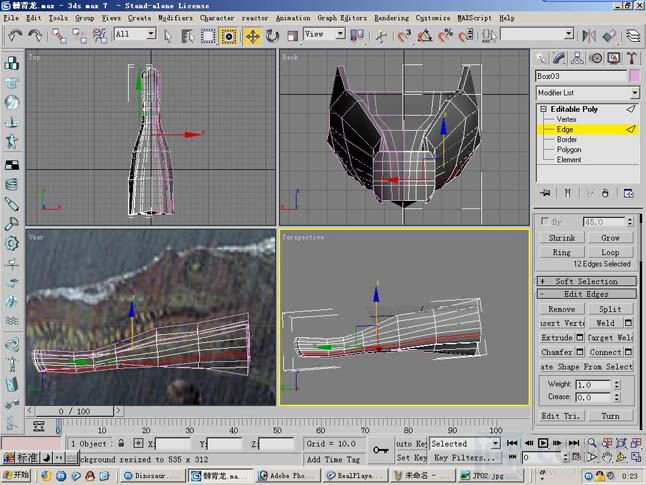
Task: Switch to Adobe Photoshop taskbar button
Action: pos(287,476)
